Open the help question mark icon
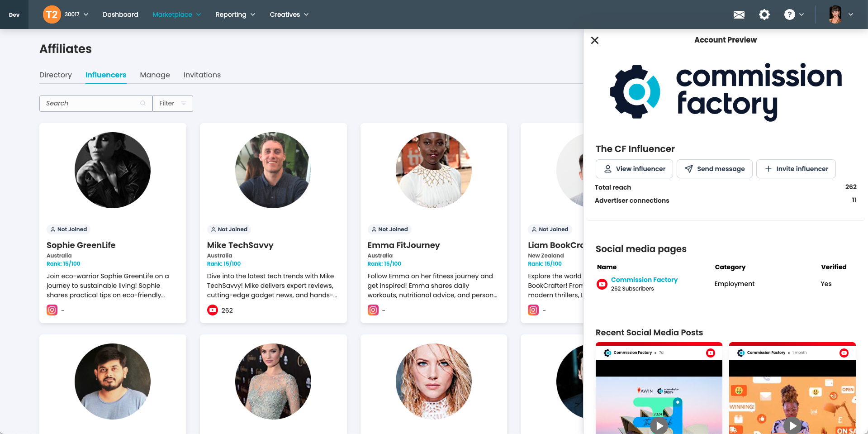The height and width of the screenshot is (434, 868). point(789,14)
